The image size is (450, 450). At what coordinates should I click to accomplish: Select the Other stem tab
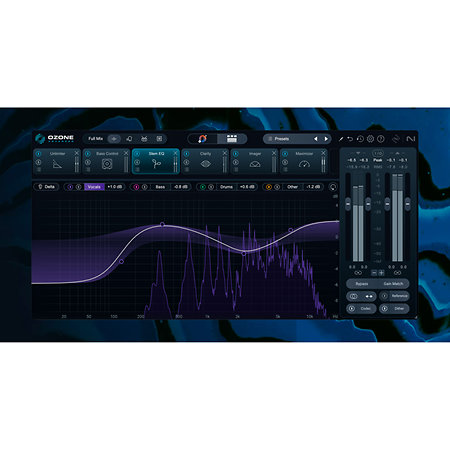[292, 187]
